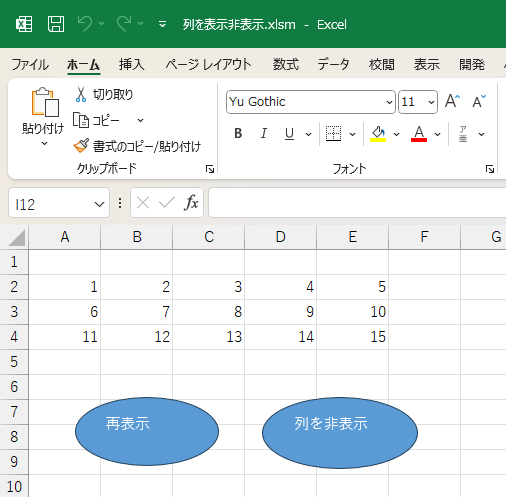Switch to the ホーム ribbon tab

point(83,64)
